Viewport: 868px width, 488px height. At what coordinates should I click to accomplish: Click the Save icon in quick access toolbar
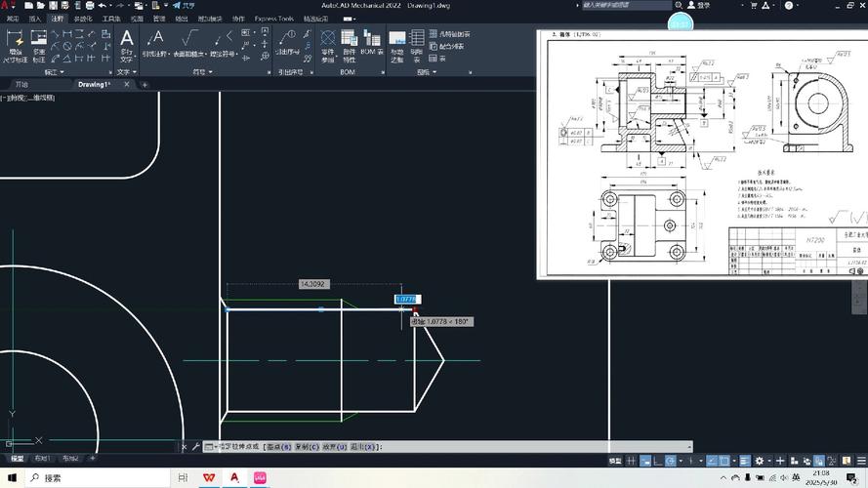[x=53, y=6]
